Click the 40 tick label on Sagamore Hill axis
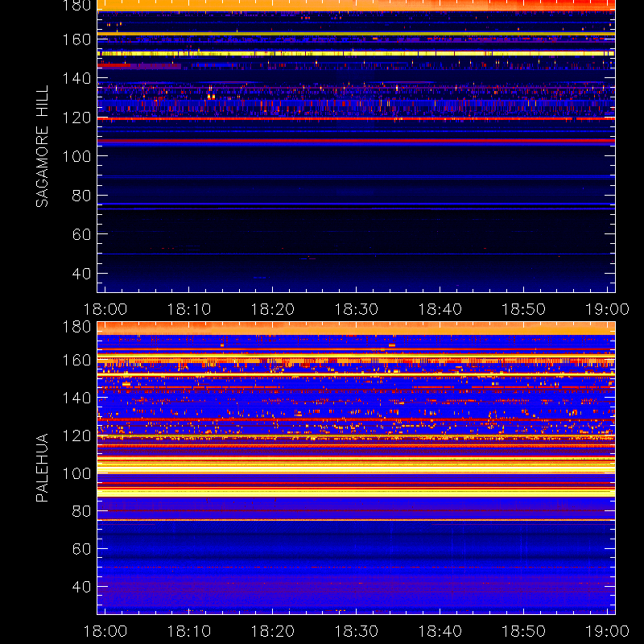This screenshot has width=644, height=644. click(81, 273)
